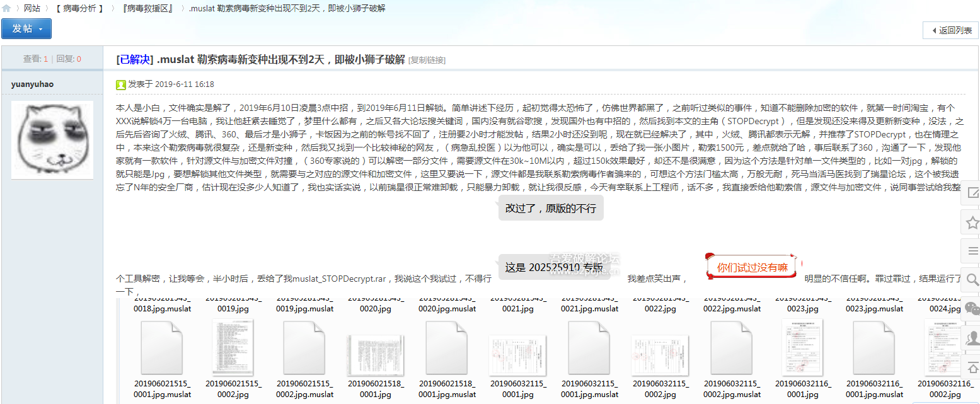The image size is (980, 404).
Task: Click the home icon in the breadcrumb
Action: [x=6, y=8]
